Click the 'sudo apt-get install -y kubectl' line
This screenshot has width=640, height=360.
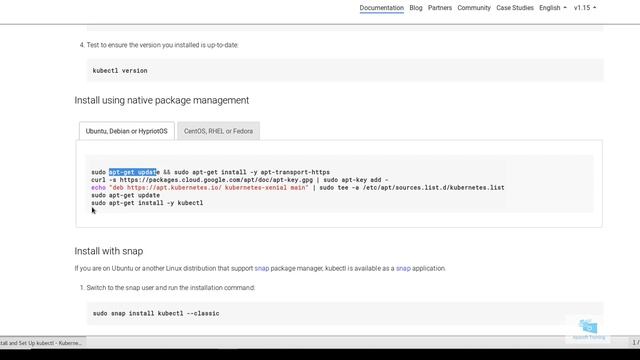[147, 203]
